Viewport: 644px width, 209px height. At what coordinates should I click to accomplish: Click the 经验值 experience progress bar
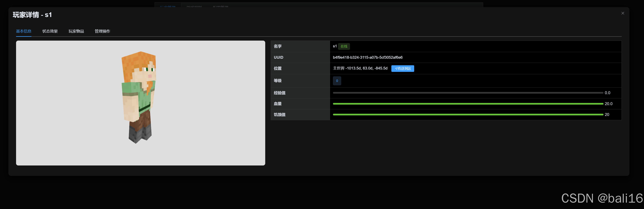point(468,93)
